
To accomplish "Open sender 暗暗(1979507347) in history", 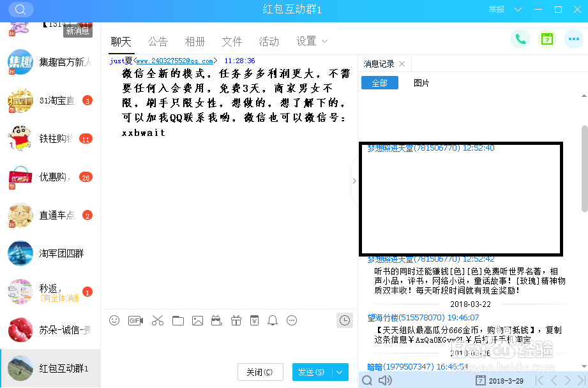I will click(x=418, y=366).
